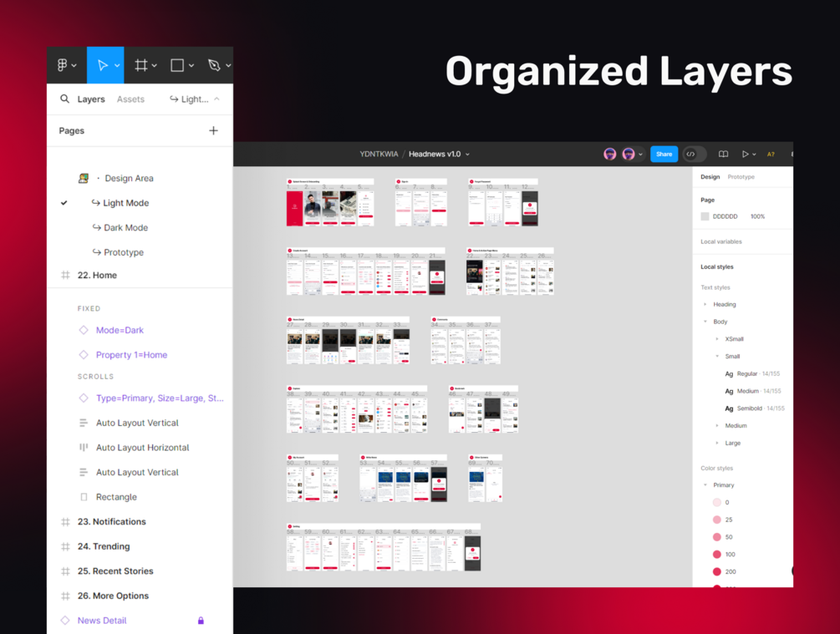Switch to the Design panel tab
Image resolution: width=840 pixels, height=634 pixels.
tap(710, 177)
